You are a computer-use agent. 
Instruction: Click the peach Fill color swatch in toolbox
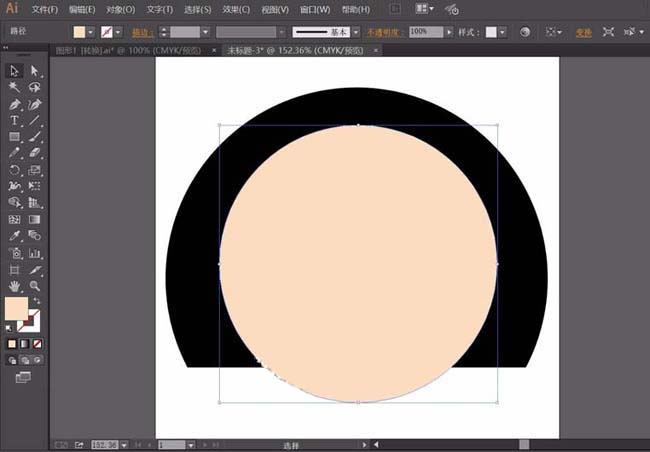(x=17, y=309)
